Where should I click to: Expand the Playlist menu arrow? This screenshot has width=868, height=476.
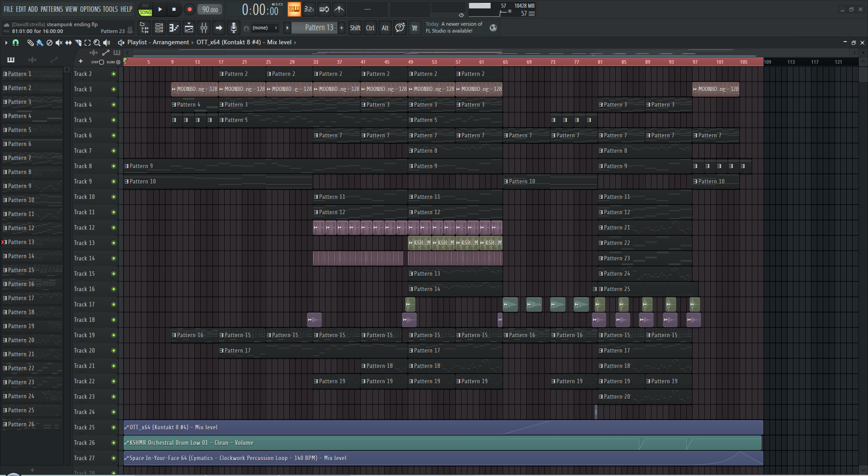[6, 42]
